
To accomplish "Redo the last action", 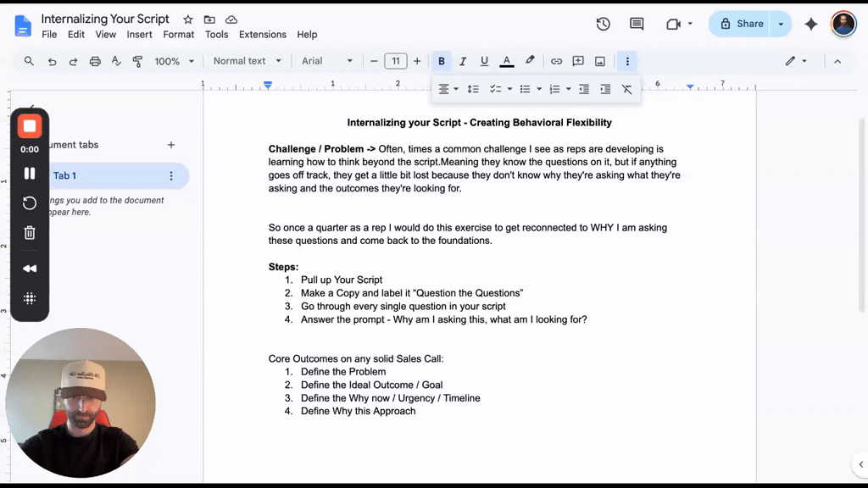I will (73, 61).
